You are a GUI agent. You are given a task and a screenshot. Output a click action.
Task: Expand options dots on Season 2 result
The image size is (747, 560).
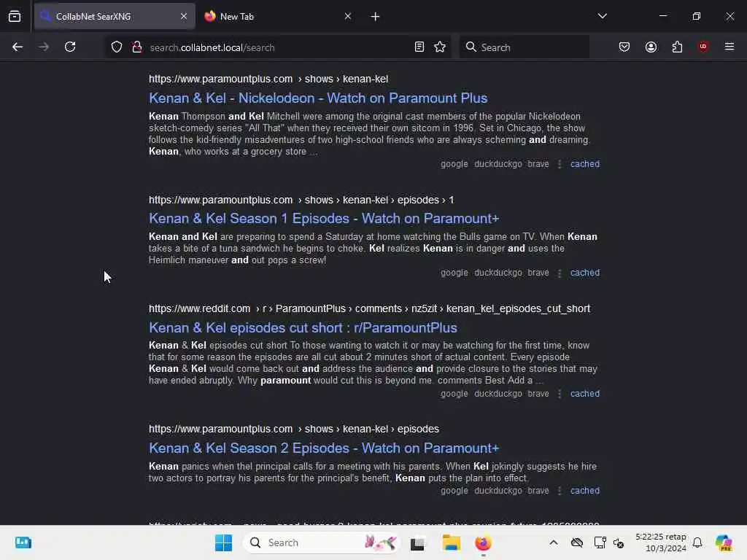560,491
